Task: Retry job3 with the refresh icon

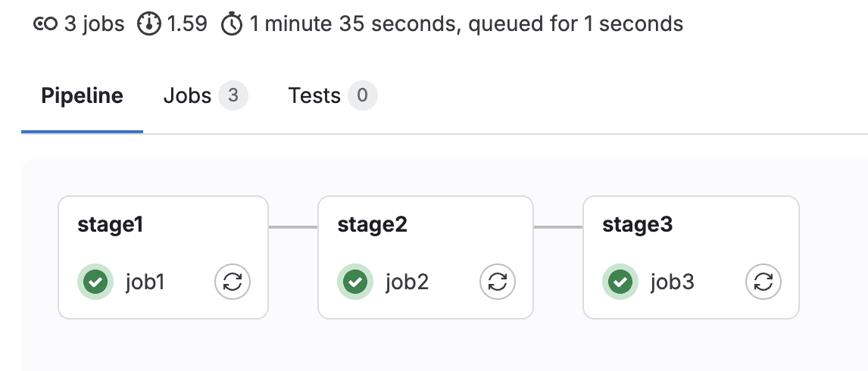Action: [763, 282]
